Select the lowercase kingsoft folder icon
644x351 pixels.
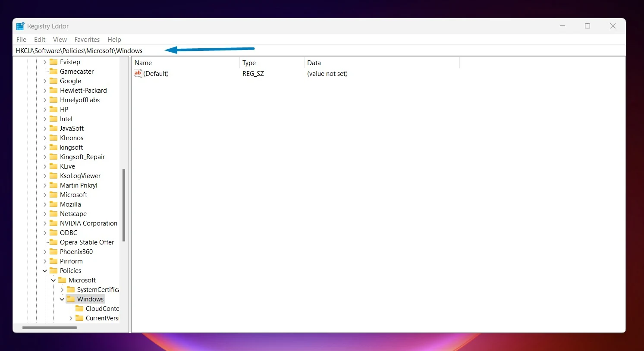pos(53,147)
